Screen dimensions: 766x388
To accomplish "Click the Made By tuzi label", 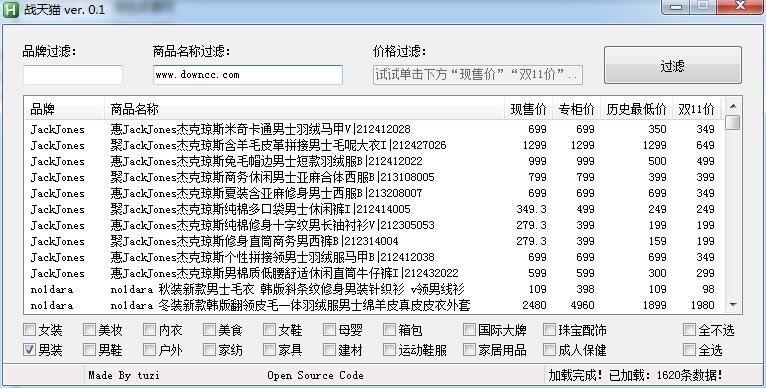I will (x=124, y=375).
